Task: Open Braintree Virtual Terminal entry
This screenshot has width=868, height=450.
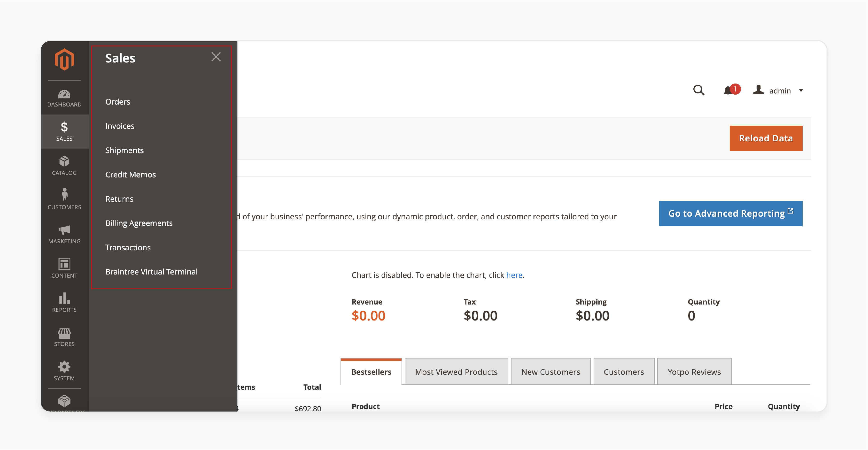Action: click(151, 272)
